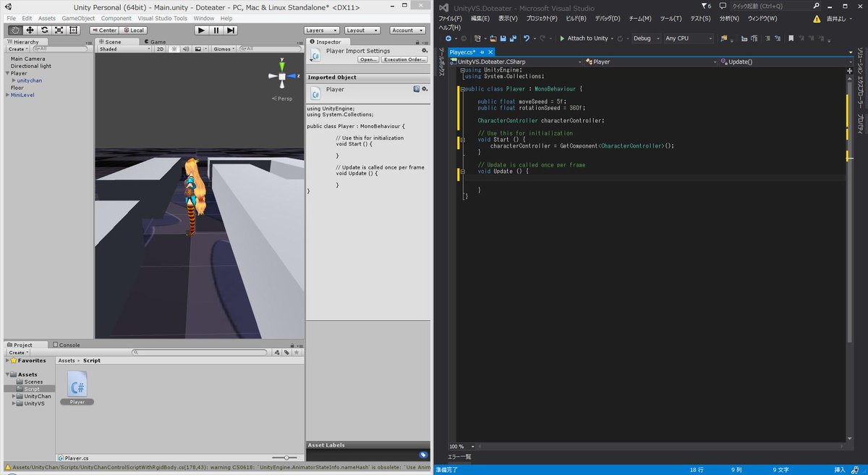This screenshot has width=868, height=475.
Task: Open the Visual Studio Tools menu in Unity
Action: coord(163,18)
